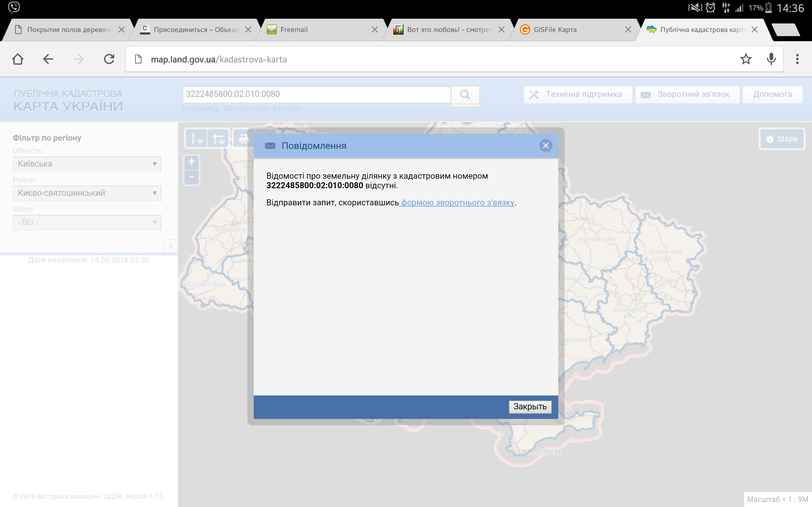
Task: Zoom in the map with plus
Action: click(192, 162)
